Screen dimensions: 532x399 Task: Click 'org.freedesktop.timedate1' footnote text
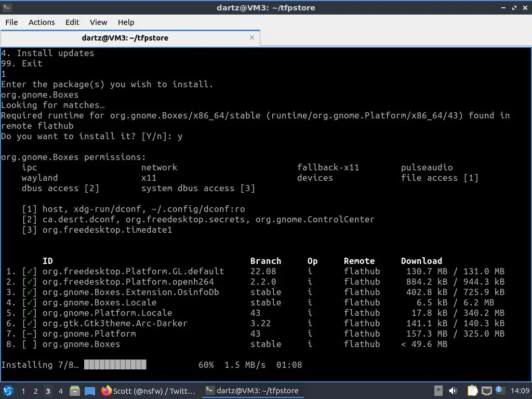(x=107, y=230)
